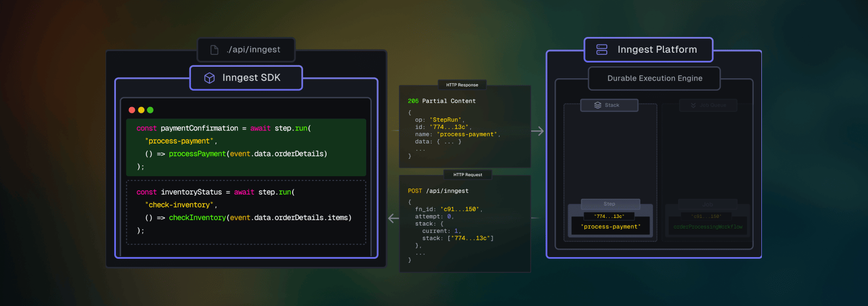Click the attempt: 0 line
The image size is (868, 306).
click(434, 216)
